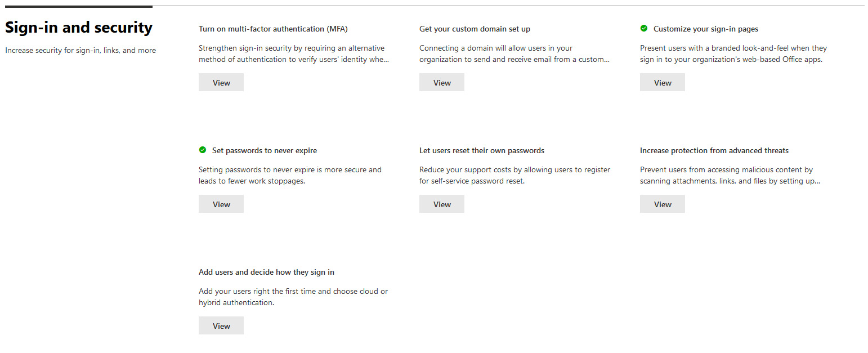Click View under Add users and decide how they sign in
This screenshot has width=868, height=353.
(221, 325)
